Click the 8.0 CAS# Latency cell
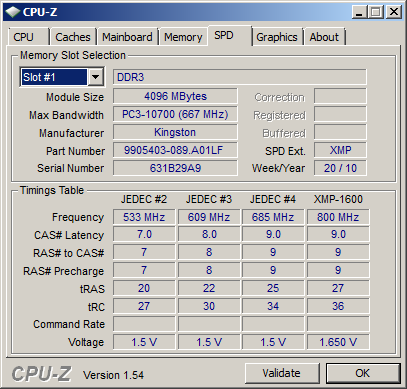This screenshot has width=407, height=389. click(209, 234)
